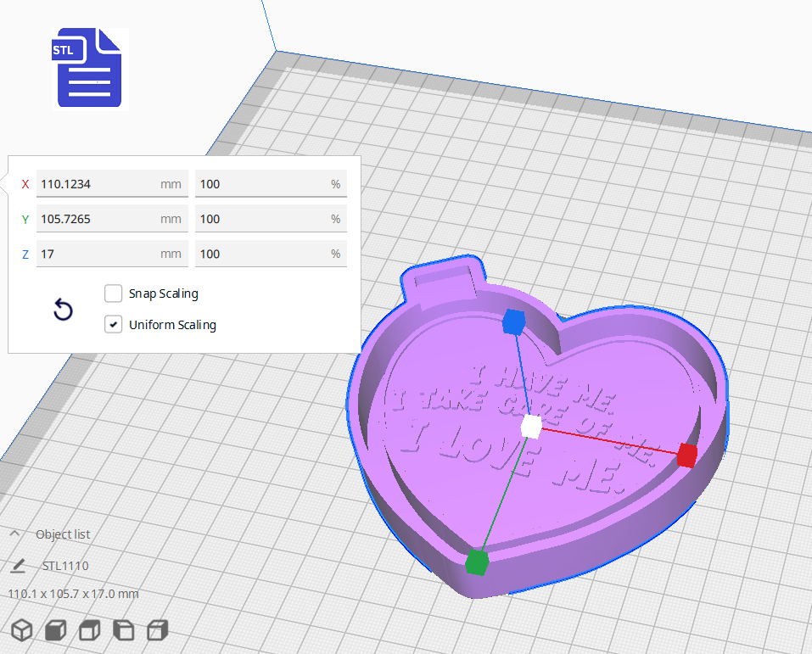Select the 3D perspective view preset icon
Image resolution: width=812 pixels, height=654 pixels.
[22, 630]
